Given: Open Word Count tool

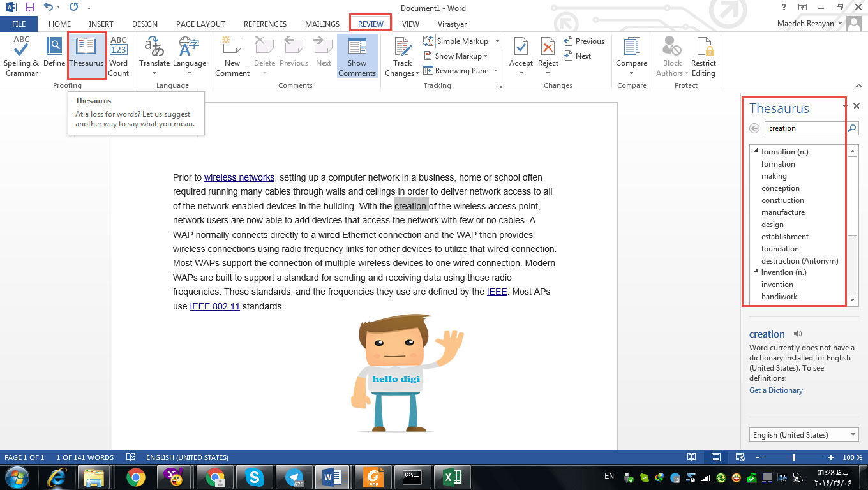Looking at the screenshot, I should click(x=118, y=48).
